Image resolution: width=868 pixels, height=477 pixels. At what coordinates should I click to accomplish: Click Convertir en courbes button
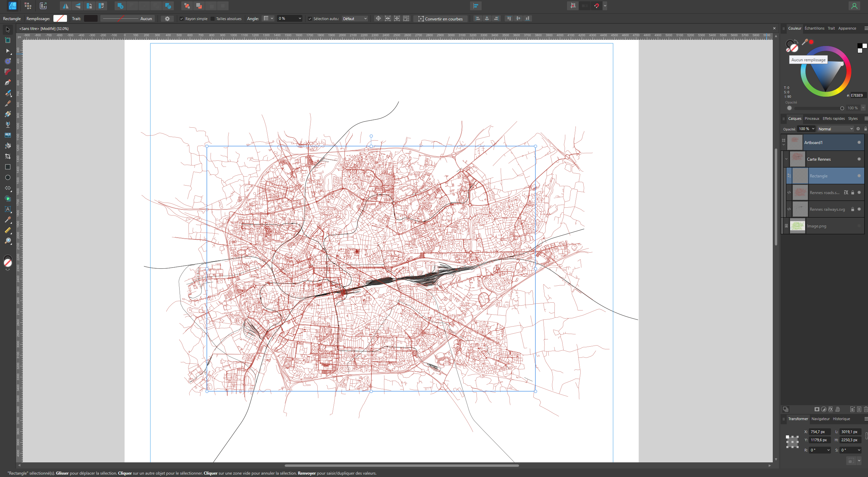[x=440, y=19]
